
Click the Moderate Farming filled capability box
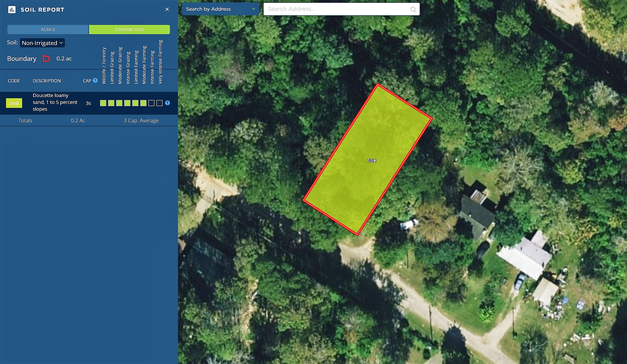click(143, 103)
